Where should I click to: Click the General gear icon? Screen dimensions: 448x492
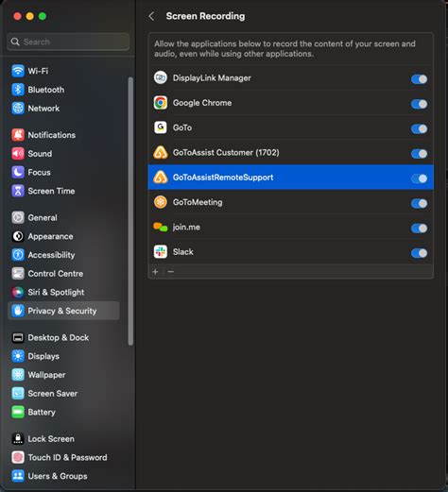point(18,217)
